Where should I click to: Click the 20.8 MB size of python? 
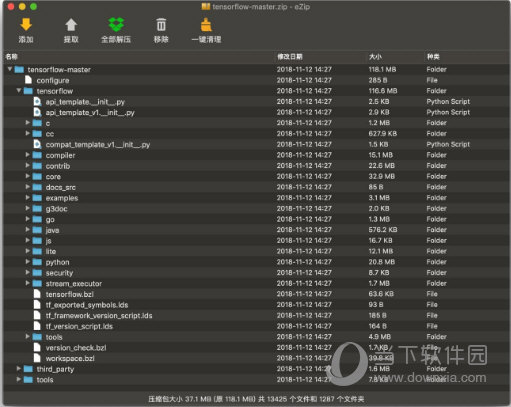pos(382,262)
